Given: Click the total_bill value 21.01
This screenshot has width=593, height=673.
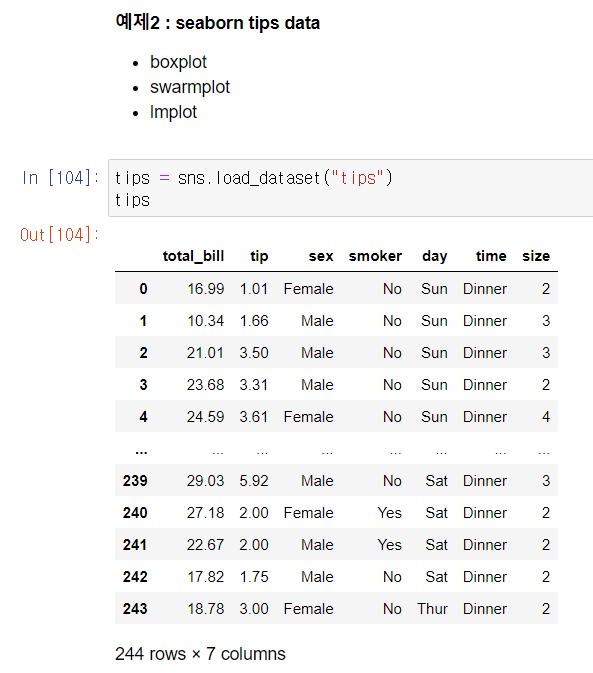Looking at the screenshot, I should coord(205,353).
